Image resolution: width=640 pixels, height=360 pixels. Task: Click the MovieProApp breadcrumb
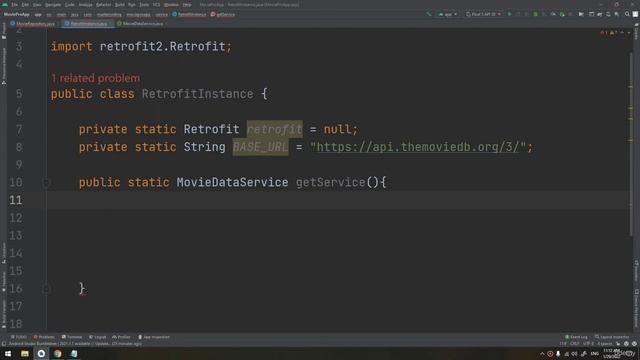(16, 14)
